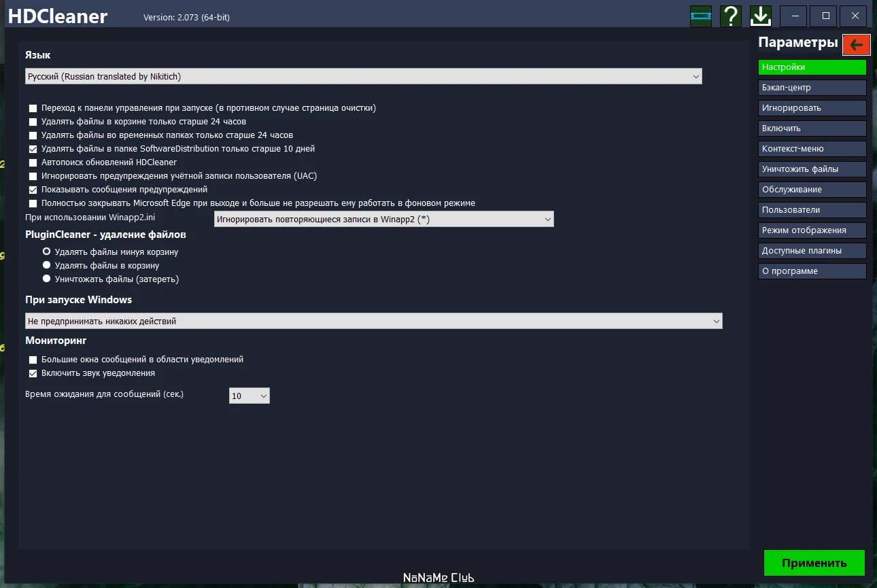Open help via the question mark icon
This screenshot has width=877, height=588.
click(x=730, y=16)
